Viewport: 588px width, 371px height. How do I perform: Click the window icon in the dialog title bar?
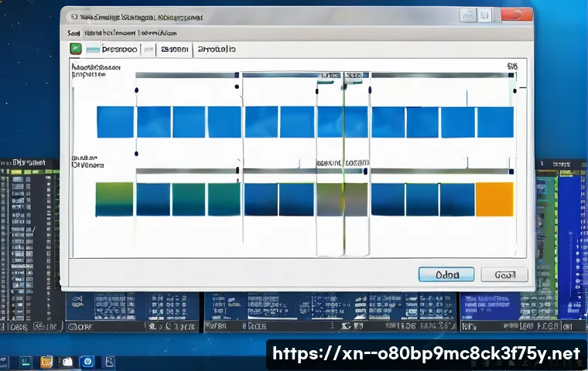(72, 15)
